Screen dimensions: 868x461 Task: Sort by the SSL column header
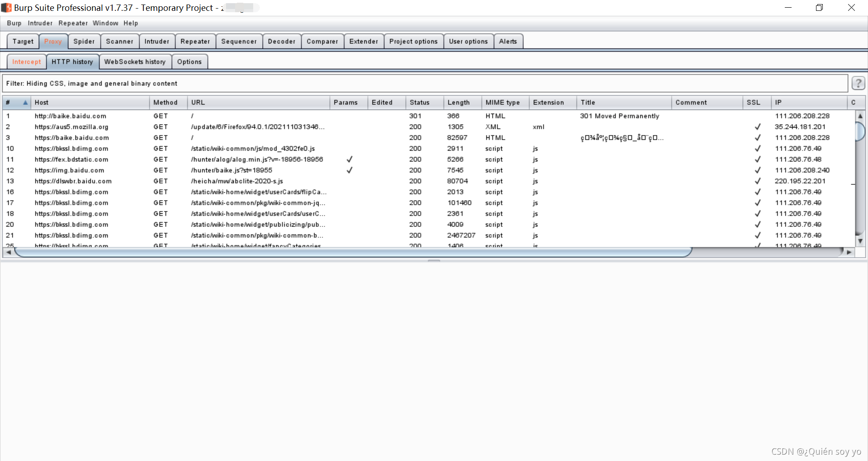(757, 103)
